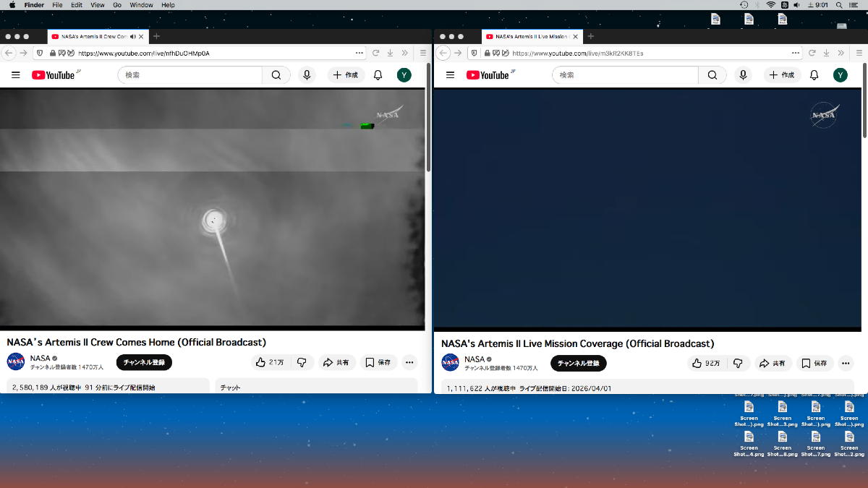868x488 pixels.
Task: Expand overflow chevrons in left browser toolbar
Action: point(405,53)
